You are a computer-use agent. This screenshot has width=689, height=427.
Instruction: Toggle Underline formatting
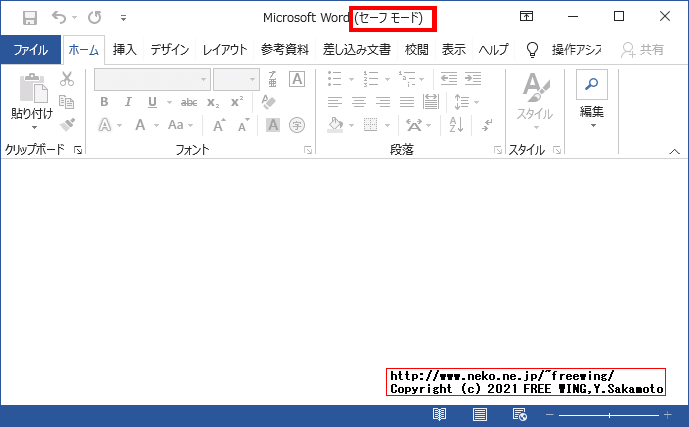coord(152,102)
